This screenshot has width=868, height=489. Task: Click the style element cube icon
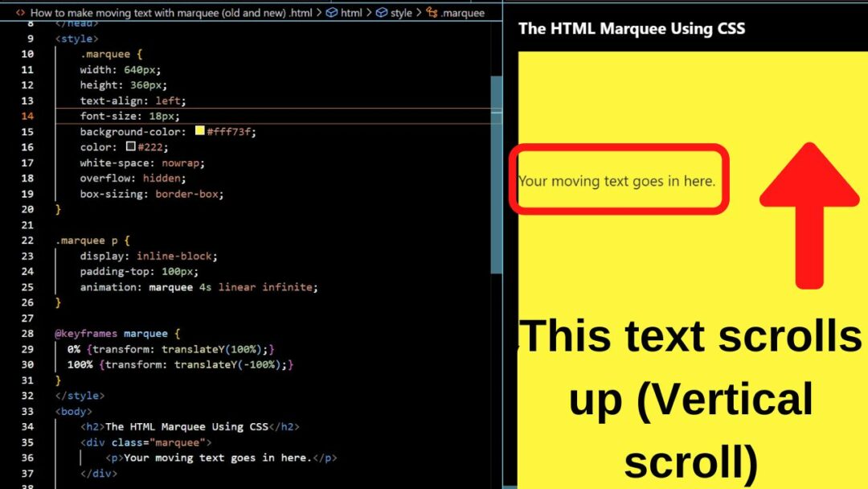381,13
